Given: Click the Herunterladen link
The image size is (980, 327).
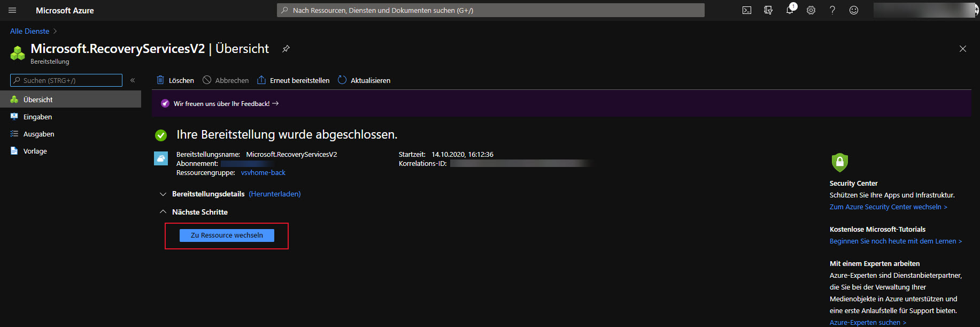Looking at the screenshot, I should click(x=275, y=194).
